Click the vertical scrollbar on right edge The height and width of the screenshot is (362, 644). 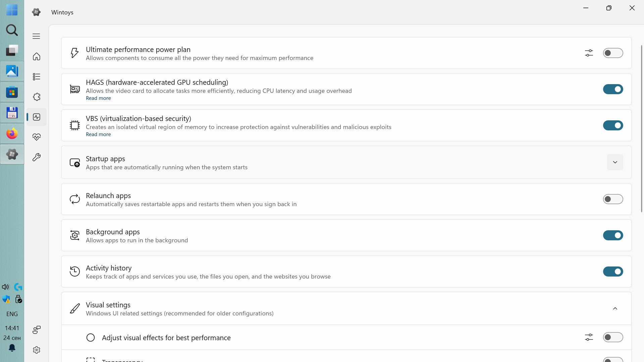point(641,127)
